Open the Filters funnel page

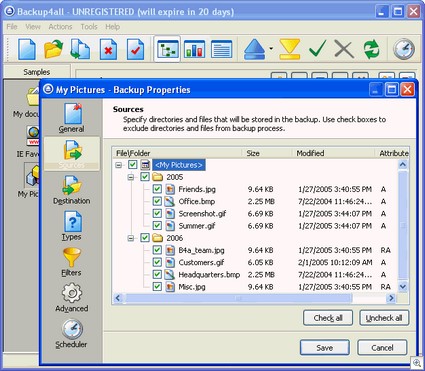tap(71, 262)
